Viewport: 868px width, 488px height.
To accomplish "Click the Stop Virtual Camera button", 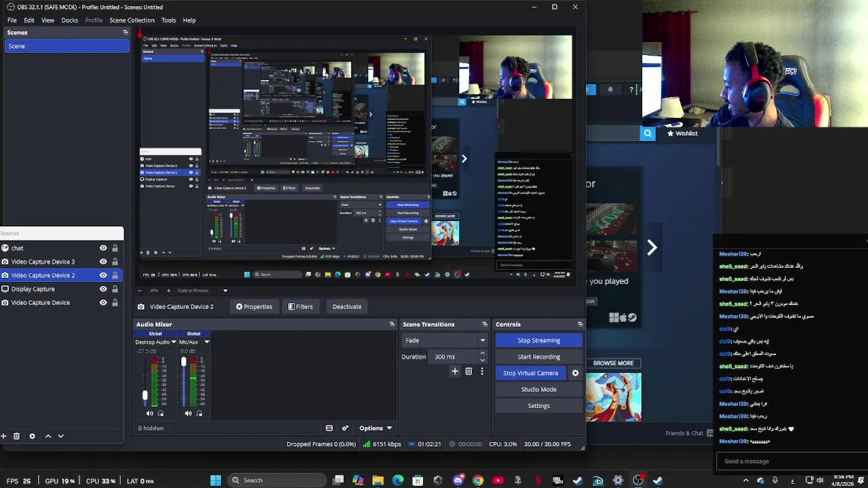I will [531, 373].
